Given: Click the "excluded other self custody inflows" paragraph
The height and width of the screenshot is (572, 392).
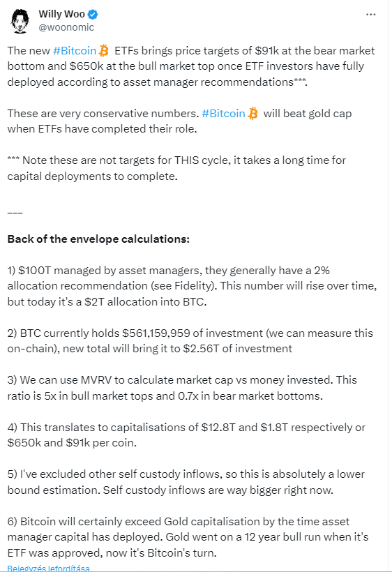Looking at the screenshot, I should click(x=186, y=482).
